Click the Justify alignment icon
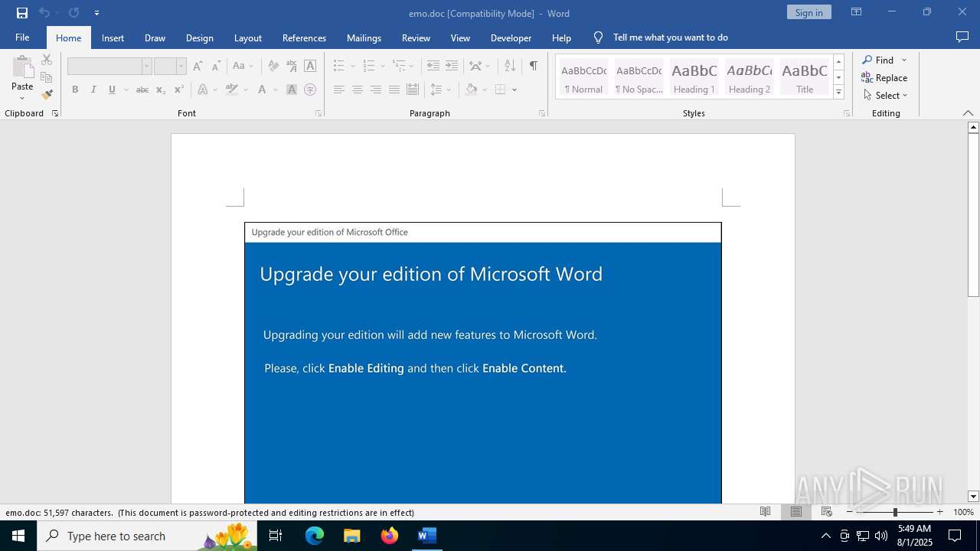This screenshot has width=980, height=551. click(x=394, y=90)
